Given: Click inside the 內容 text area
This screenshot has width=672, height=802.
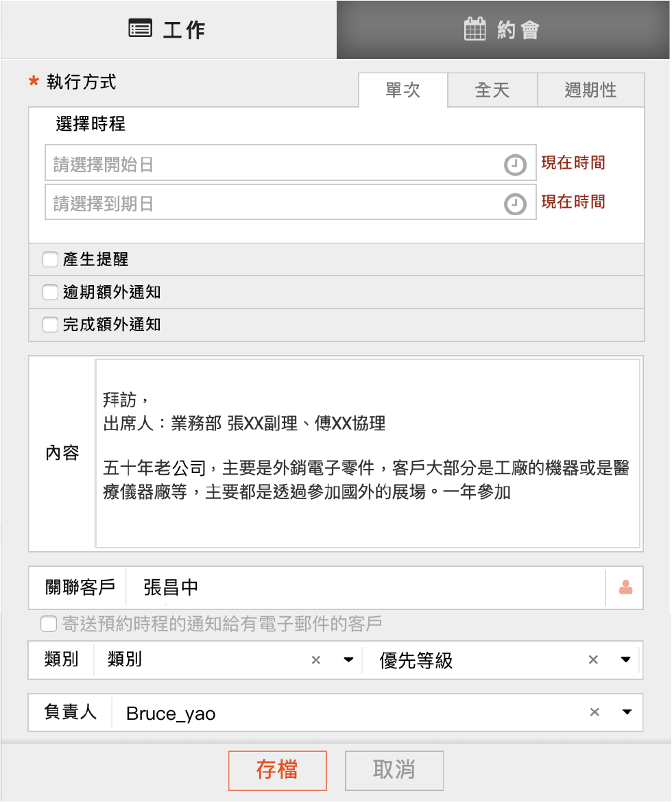Looking at the screenshot, I should [368, 453].
